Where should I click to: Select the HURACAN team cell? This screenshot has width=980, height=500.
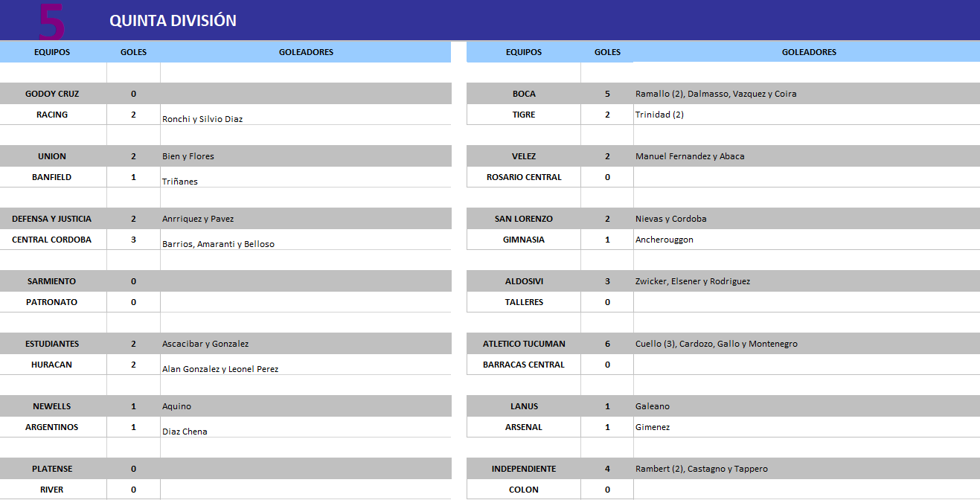pyautogui.click(x=53, y=365)
